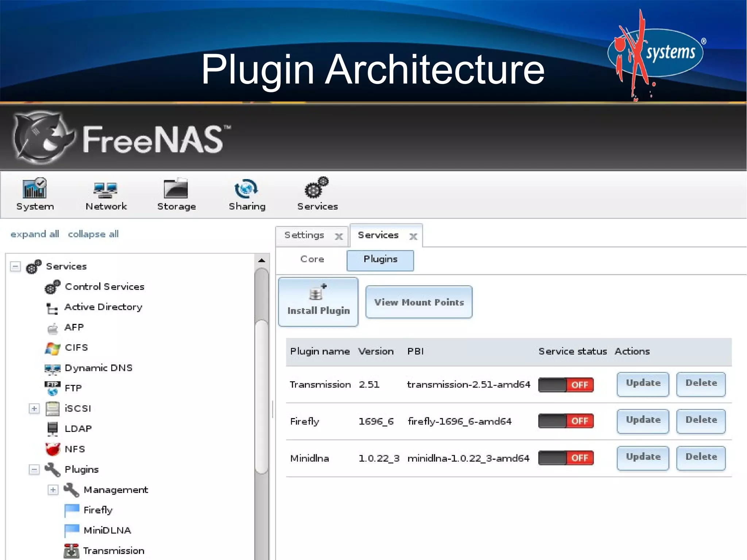Click the tree scrollbar up arrow
This screenshot has height=560, width=747.
coord(262,260)
